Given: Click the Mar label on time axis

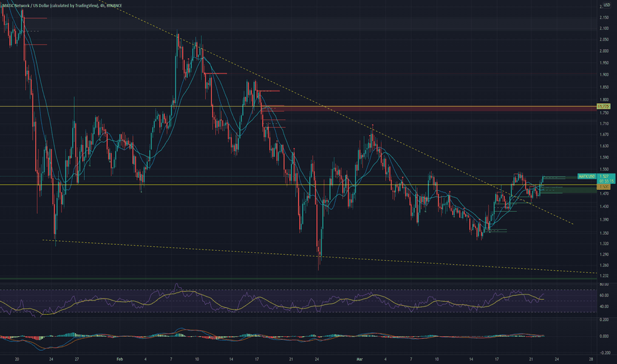Looking at the screenshot, I should click(359, 359).
